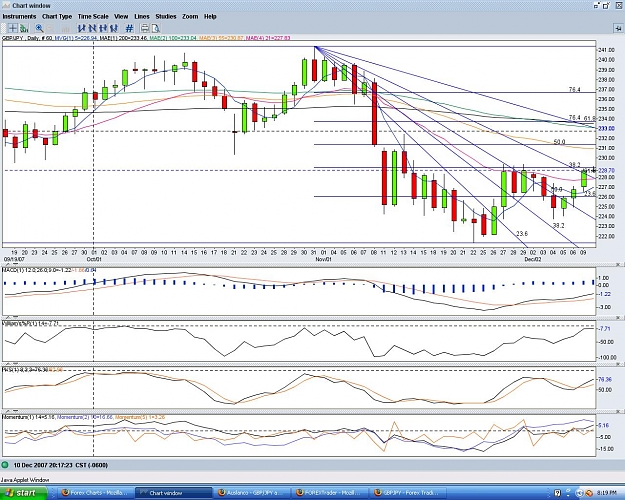Screen dimensions: 625x500
Task: Click the Momentum(3) orange study label
Action: pyautogui.click(x=140, y=417)
